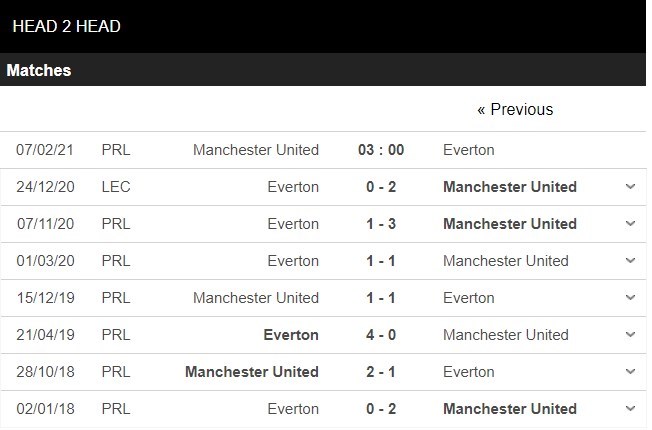Expand the 01/03/20 match chevron

click(629, 261)
